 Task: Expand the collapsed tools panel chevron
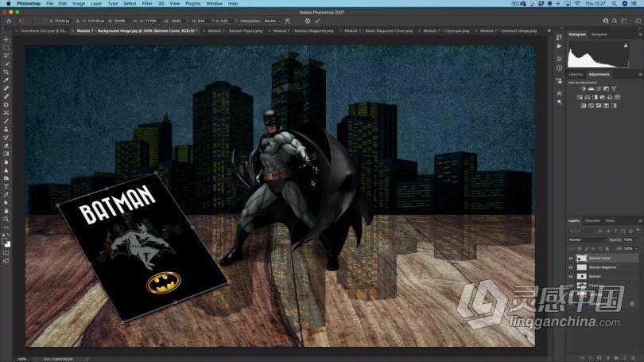click(x=3, y=29)
